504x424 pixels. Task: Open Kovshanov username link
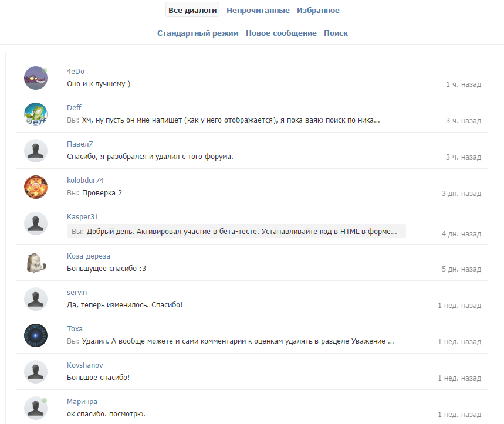pos(85,365)
